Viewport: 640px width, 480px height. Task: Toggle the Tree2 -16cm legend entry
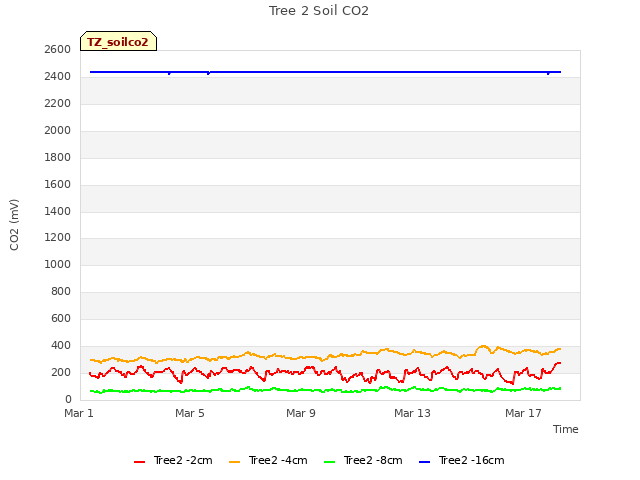(462, 460)
